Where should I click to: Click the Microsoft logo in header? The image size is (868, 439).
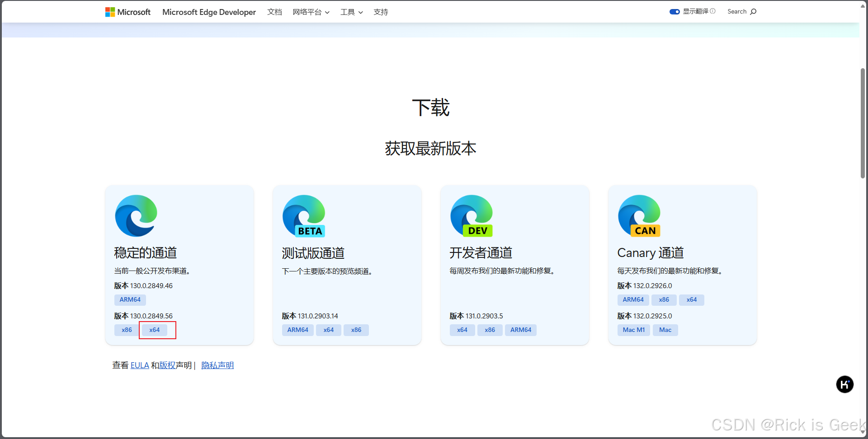[128, 12]
